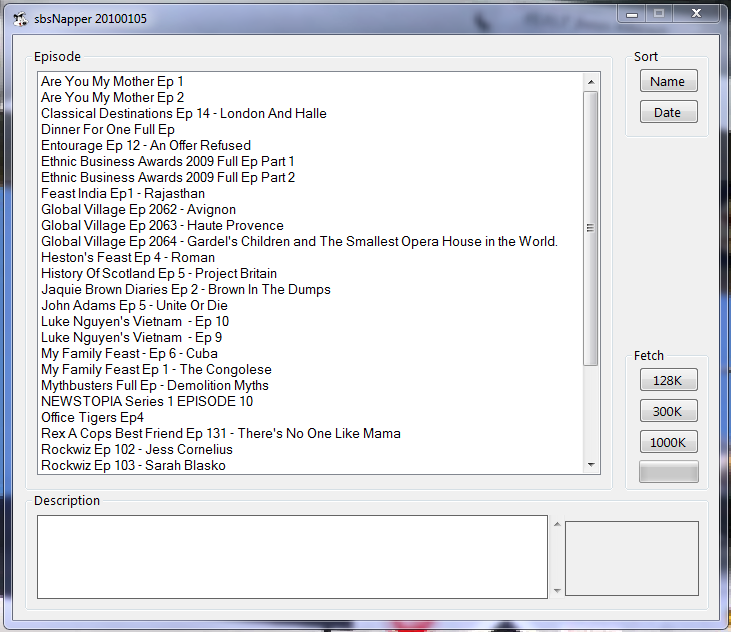The height and width of the screenshot is (632, 731).
Task: Click the episode list scroll up arrow
Action: point(591,82)
